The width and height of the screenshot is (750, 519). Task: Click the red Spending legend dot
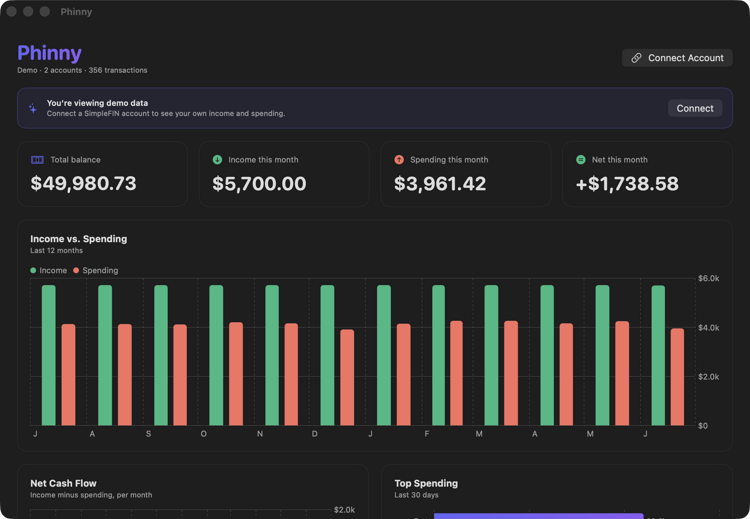tap(76, 270)
